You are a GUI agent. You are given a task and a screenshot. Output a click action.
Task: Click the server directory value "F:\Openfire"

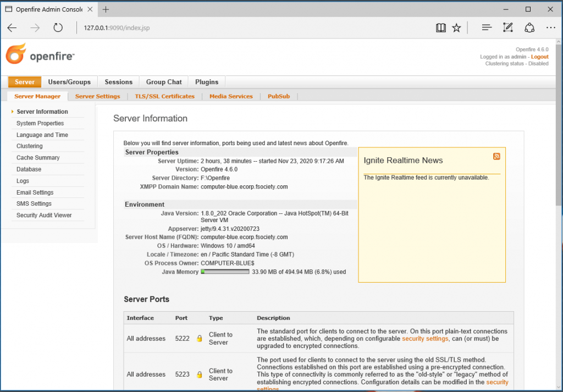215,178
